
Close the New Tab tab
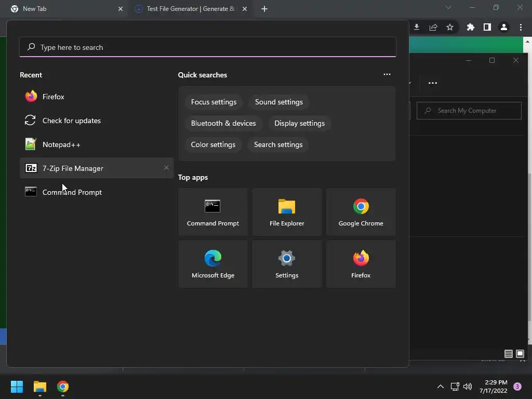click(121, 9)
